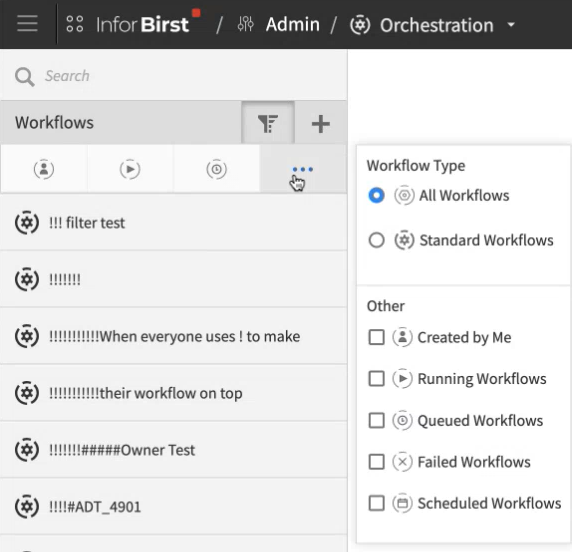Viewport: 572px width, 552px height.
Task: Add a new workflow with plus button
Action: click(x=321, y=124)
